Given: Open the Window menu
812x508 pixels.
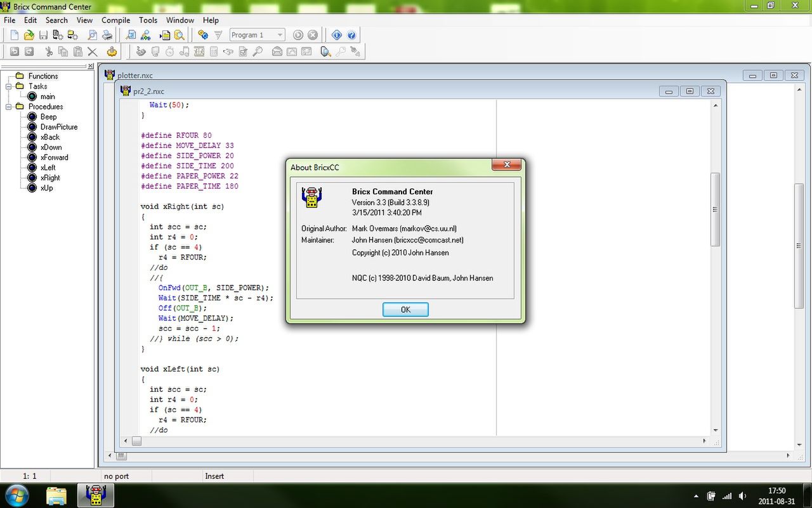Looking at the screenshot, I should [x=180, y=20].
